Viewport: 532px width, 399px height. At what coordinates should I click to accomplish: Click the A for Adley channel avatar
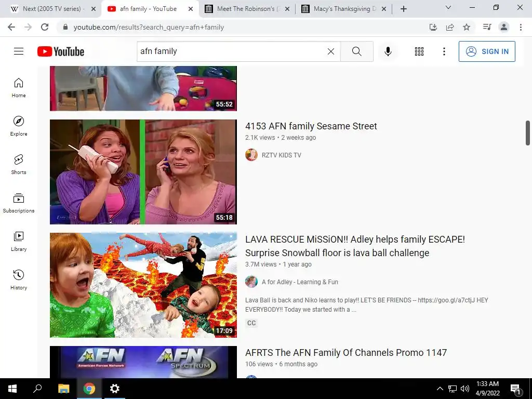[x=251, y=282]
